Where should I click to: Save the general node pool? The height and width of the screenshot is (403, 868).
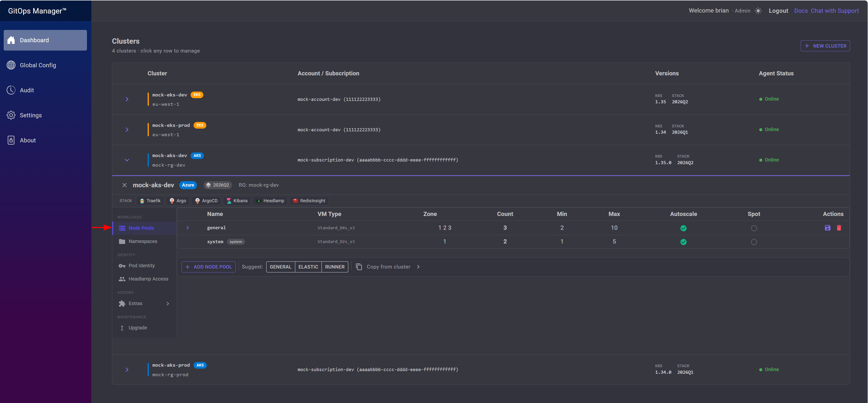pyautogui.click(x=827, y=228)
